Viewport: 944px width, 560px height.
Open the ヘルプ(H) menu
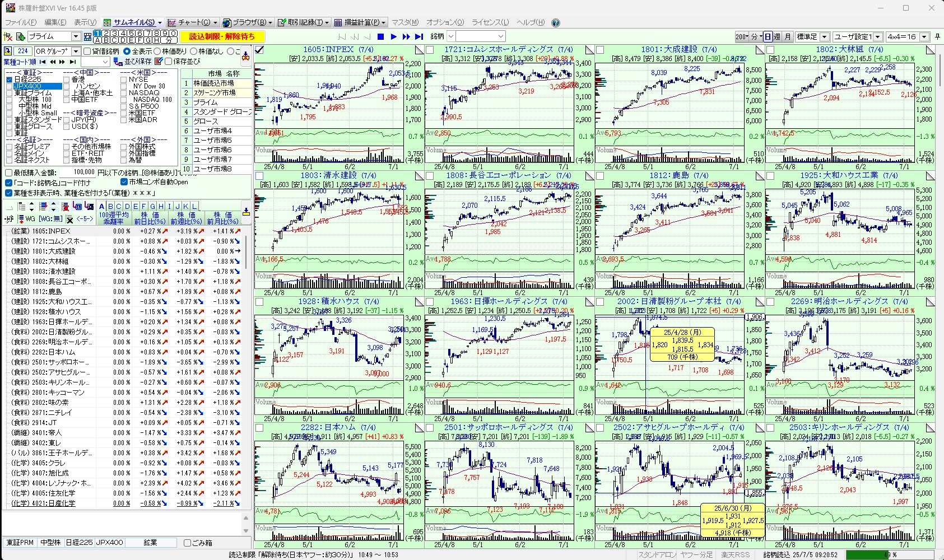click(x=530, y=22)
